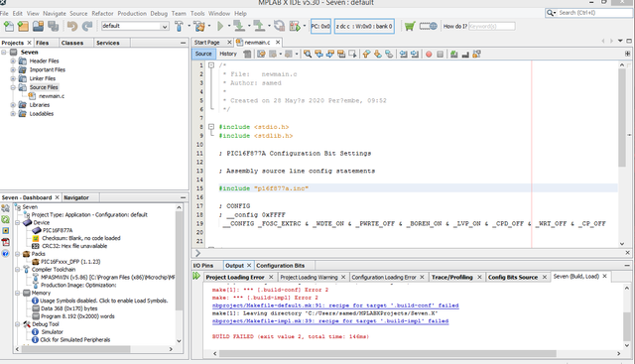This screenshot has height=364, width=635.
Task: Click the Source view button
Action: coord(203,54)
